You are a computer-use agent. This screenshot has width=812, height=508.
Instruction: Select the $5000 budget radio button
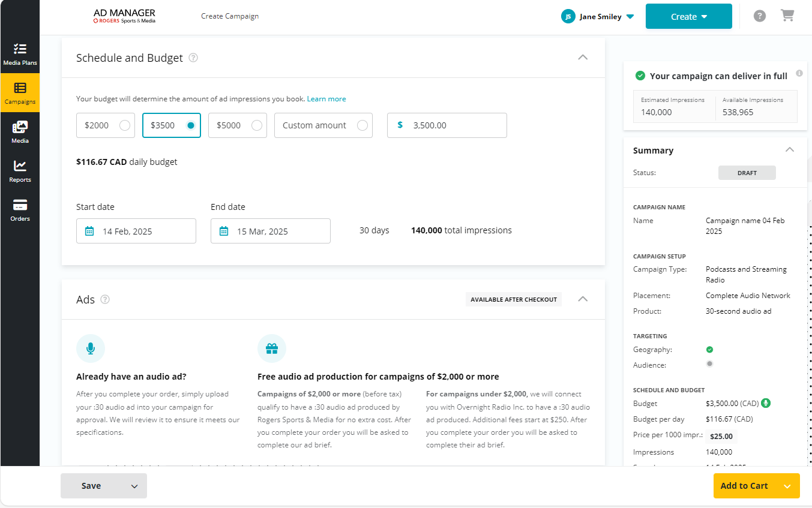256,125
